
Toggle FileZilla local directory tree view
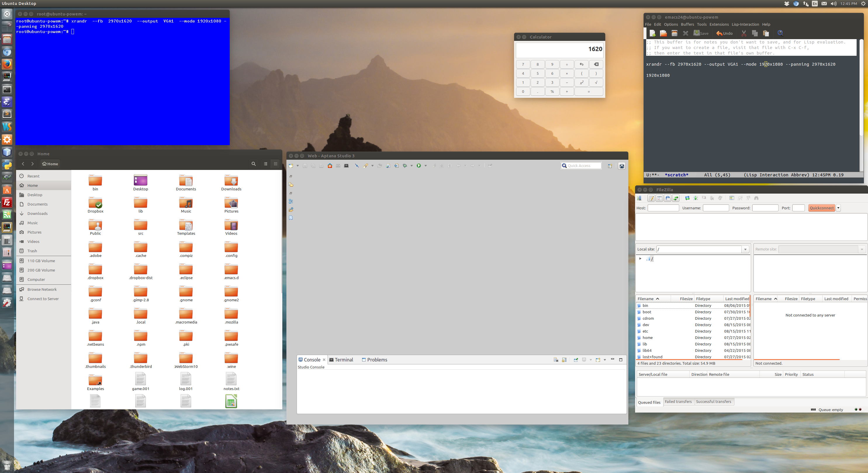(659, 198)
